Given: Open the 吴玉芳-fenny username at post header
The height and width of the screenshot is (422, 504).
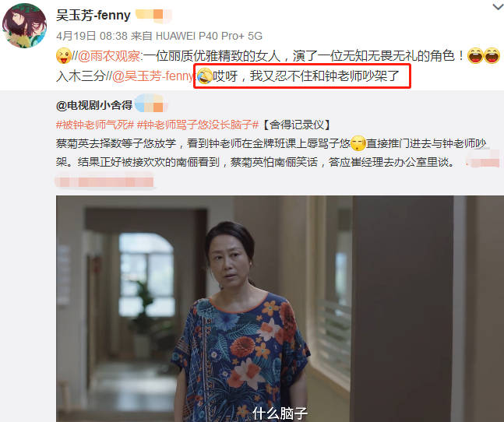Looking at the screenshot, I should [93, 15].
